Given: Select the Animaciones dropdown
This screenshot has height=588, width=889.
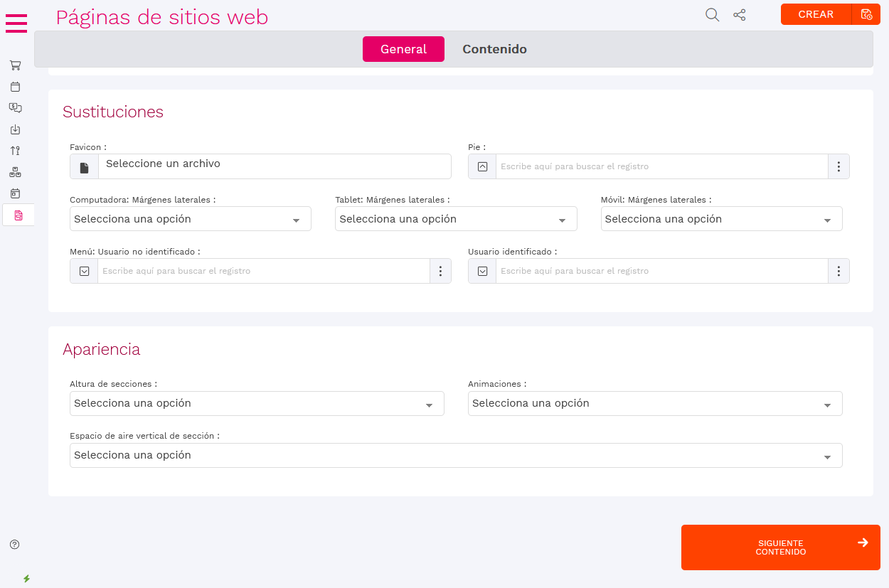Looking at the screenshot, I should [x=654, y=403].
